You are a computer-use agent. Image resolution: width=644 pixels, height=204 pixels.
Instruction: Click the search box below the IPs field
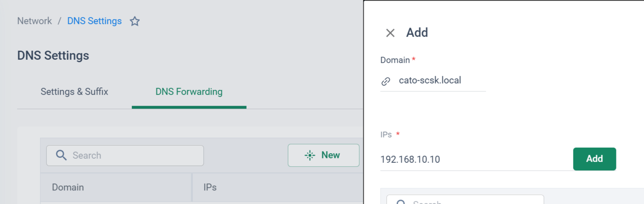(465, 199)
